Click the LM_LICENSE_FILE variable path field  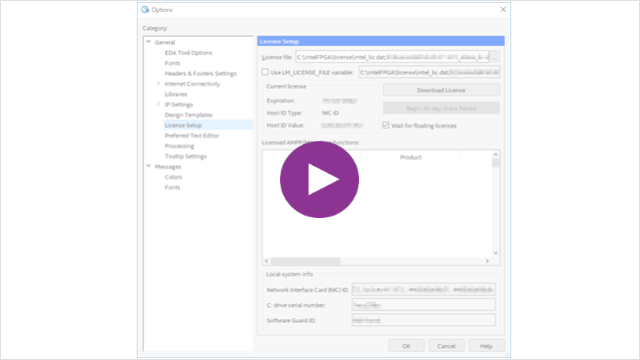429,72
